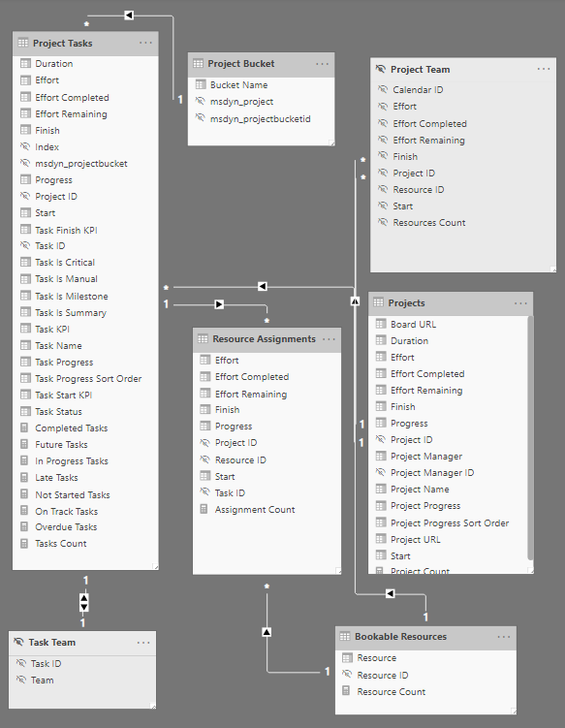Viewport: 565px width, 728px height.
Task: Open Task Team table options ellipsis
Action: point(143,643)
